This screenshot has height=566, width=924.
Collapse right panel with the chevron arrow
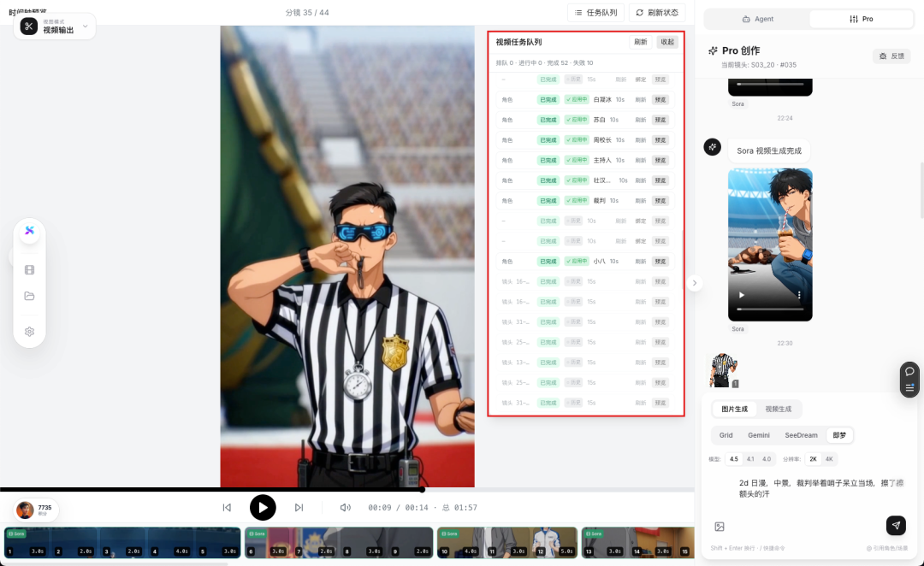tap(695, 283)
